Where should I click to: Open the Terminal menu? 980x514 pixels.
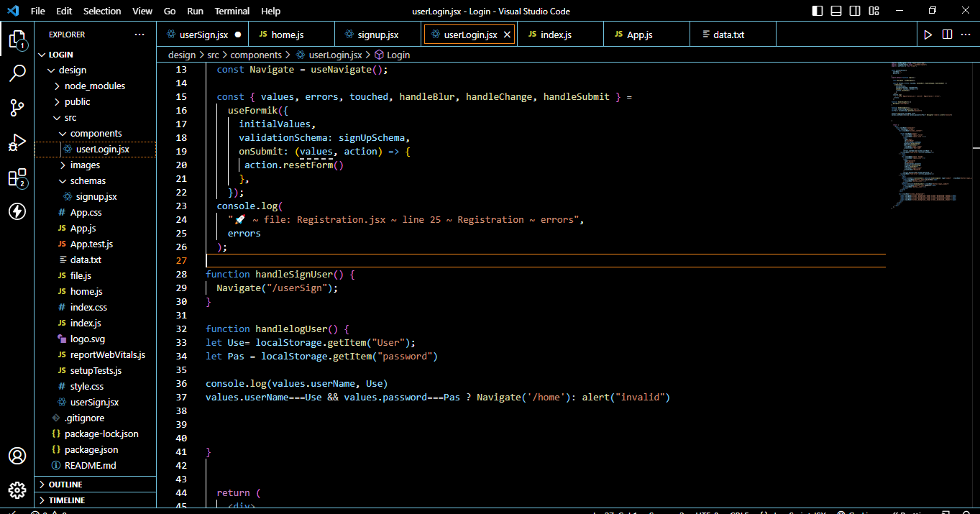tap(232, 11)
